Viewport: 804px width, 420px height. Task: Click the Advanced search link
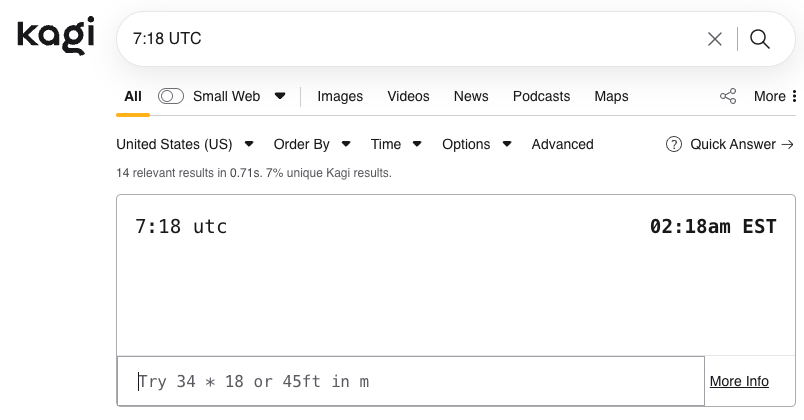click(562, 144)
